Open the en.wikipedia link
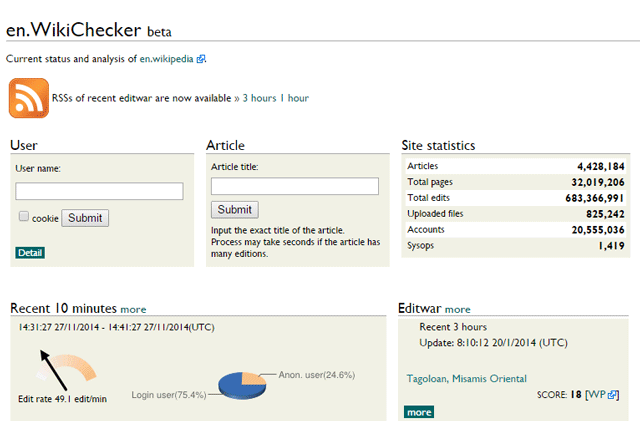The height and width of the screenshot is (421, 640). [x=166, y=59]
